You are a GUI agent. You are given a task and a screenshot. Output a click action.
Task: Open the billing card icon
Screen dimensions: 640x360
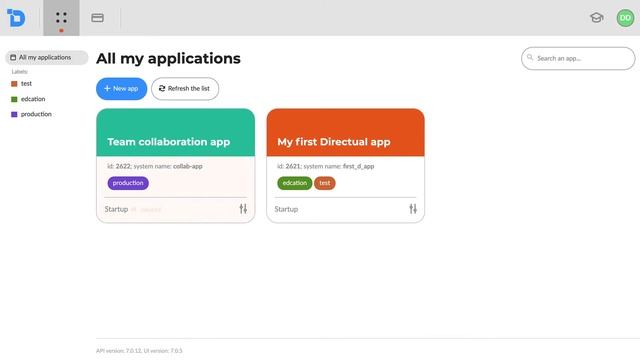(x=97, y=18)
